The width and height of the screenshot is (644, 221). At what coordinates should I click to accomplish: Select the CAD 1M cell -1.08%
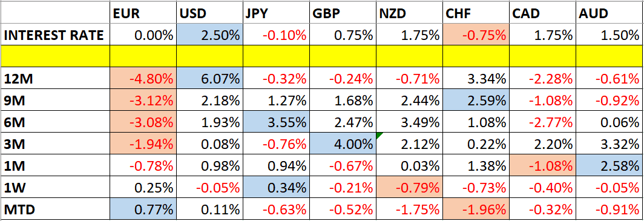(543, 166)
